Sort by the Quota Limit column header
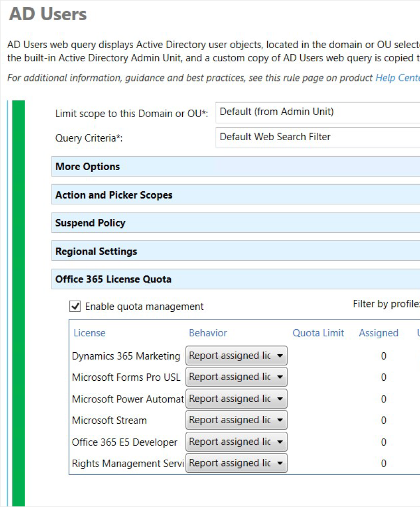Image resolution: width=420 pixels, height=507 pixels. pos(318,333)
